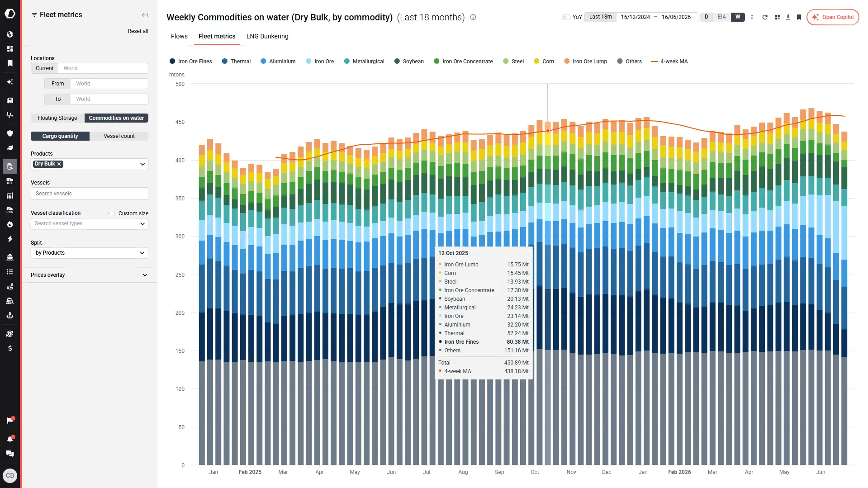Click Reset all filters
Image resolution: width=868 pixels, height=488 pixels.
138,31
